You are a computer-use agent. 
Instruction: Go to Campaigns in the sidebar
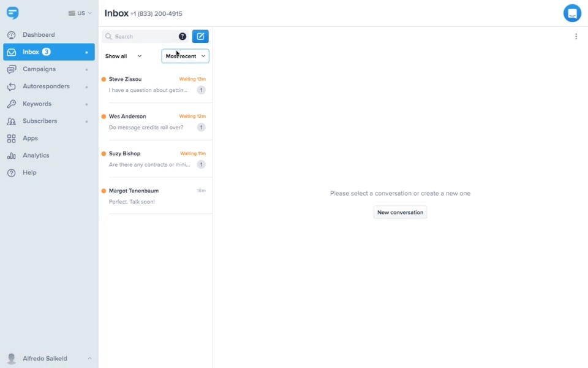(39, 69)
